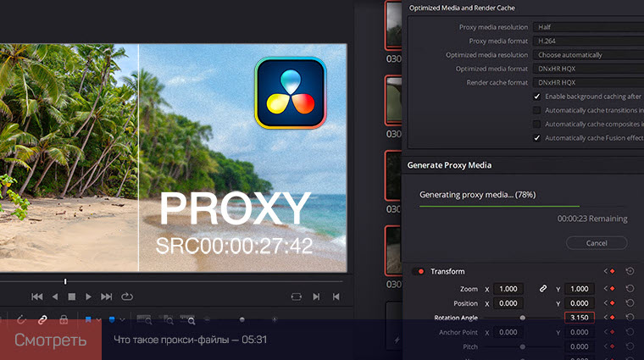The width and height of the screenshot is (644, 360).
Task: Jump to the first frame of the clip
Action: [37, 296]
